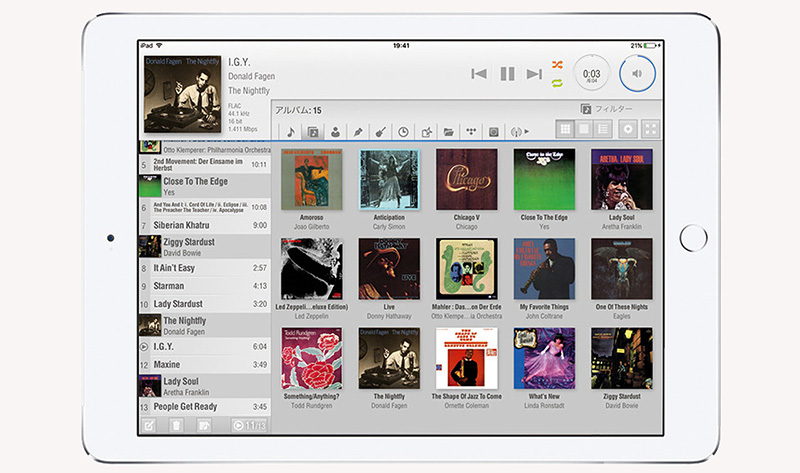Click the 0:03 playback progress dial

point(591,74)
